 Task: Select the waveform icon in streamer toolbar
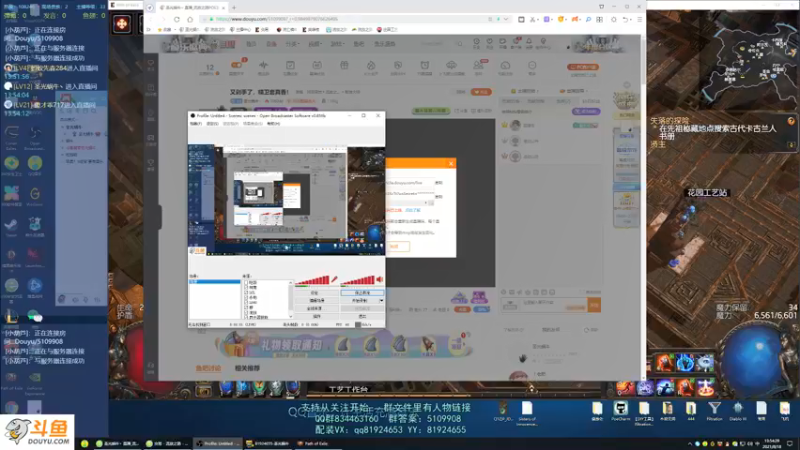tap(263, 65)
